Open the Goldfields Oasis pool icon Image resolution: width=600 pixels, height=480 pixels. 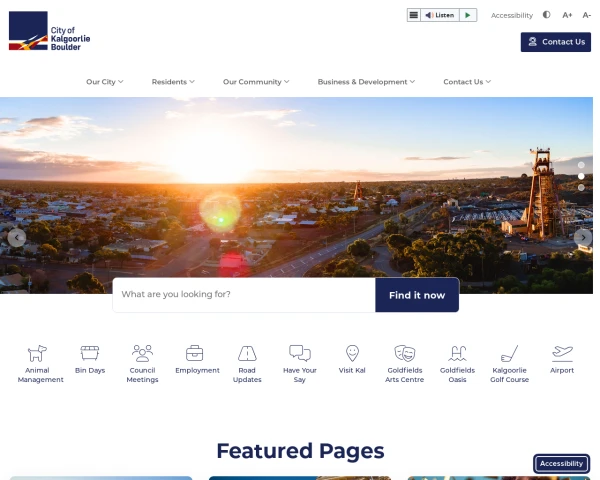click(457, 353)
